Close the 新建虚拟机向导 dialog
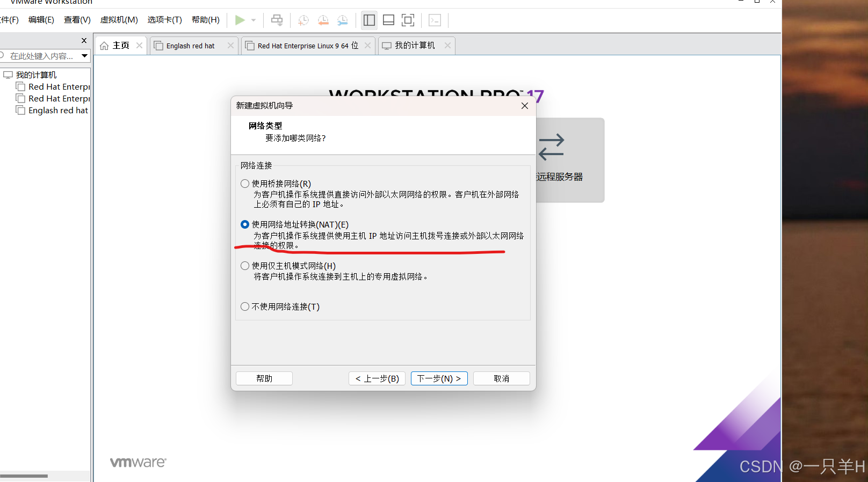Viewport: 868px width, 482px height. (525, 106)
